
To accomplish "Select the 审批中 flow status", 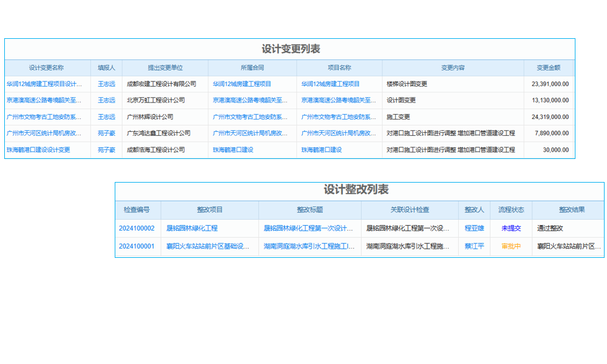I will pos(512,248).
